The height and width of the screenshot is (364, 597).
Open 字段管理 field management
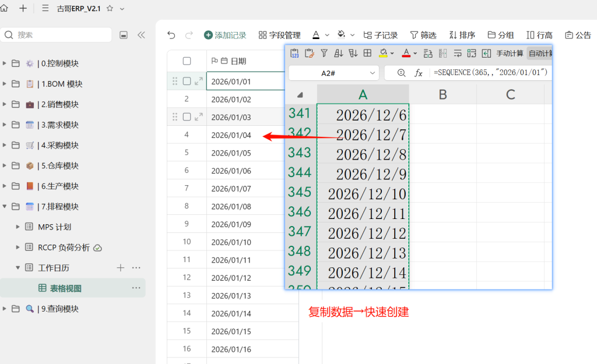click(279, 36)
